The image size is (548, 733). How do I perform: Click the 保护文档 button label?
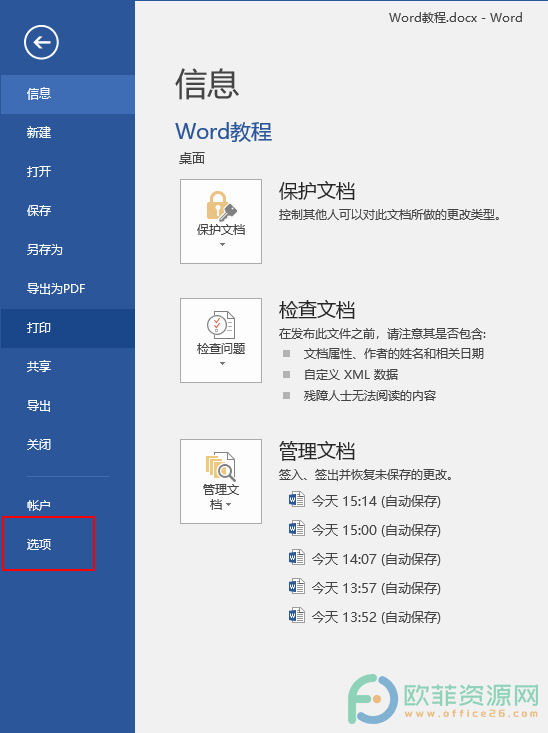pos(221,230)
